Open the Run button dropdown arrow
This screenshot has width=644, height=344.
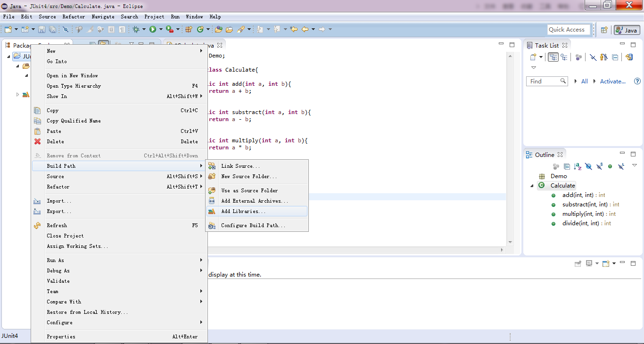(161, 29)
